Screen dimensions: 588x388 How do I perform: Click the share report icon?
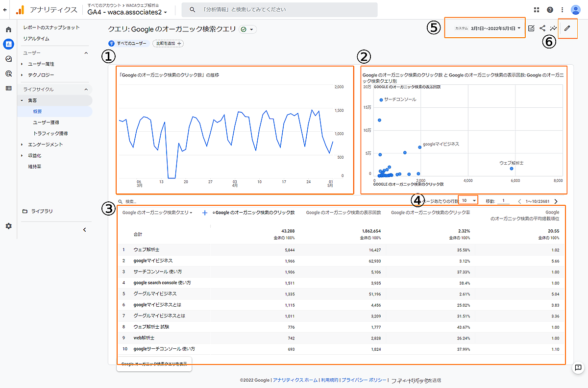(542, 28)
